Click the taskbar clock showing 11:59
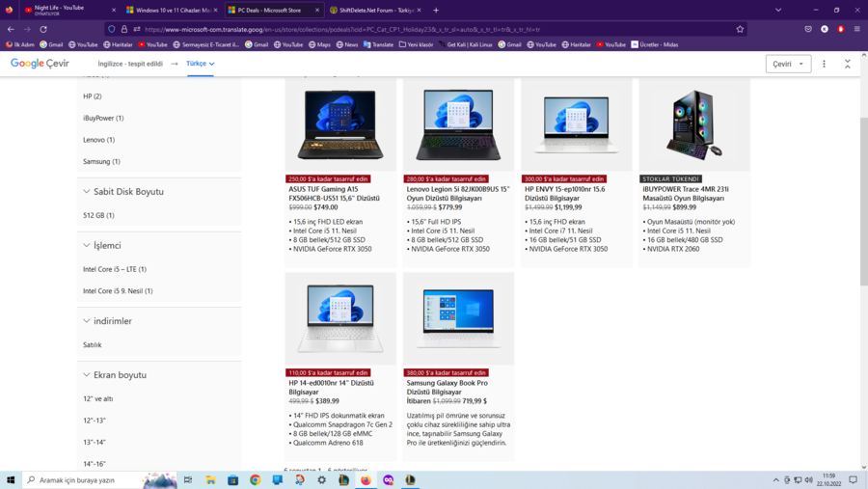The height and width of the screenshot is (489, 868). (x=828, y=480)
